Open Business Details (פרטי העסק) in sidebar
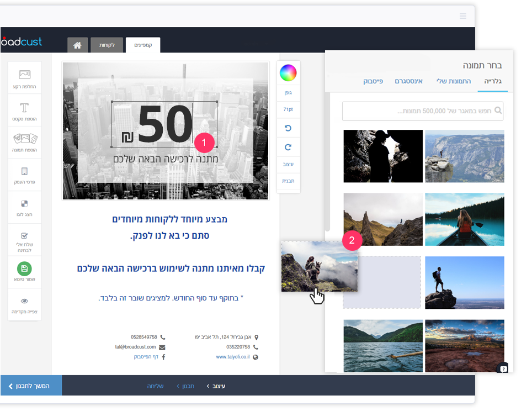This screenshot has height=411, width=532. 24,171
